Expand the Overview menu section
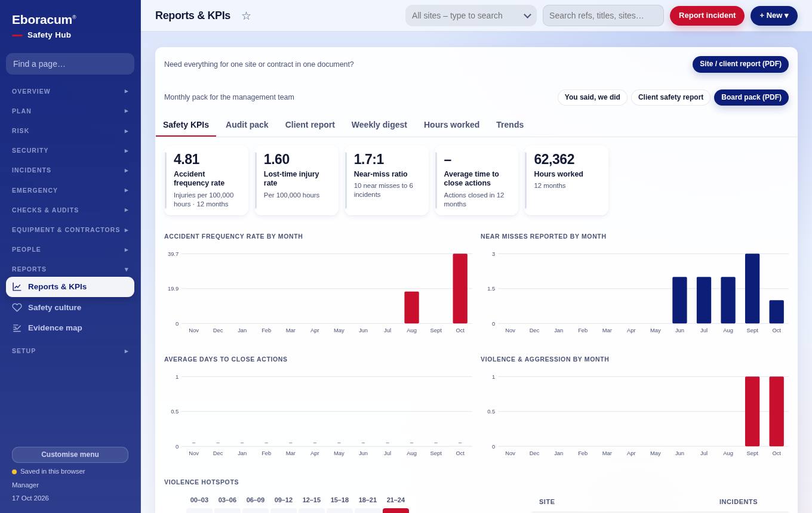Viewport: 812px width, 513px height. click(x=70, y=91)
